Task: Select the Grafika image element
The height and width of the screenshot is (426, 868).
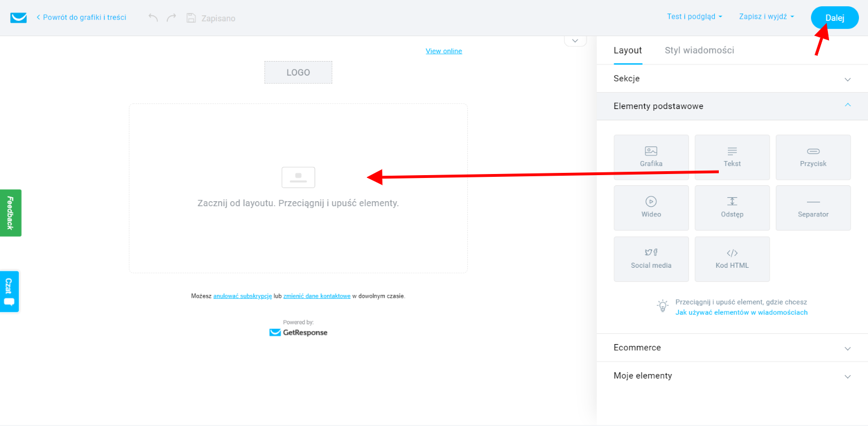Action: (651, 157)
